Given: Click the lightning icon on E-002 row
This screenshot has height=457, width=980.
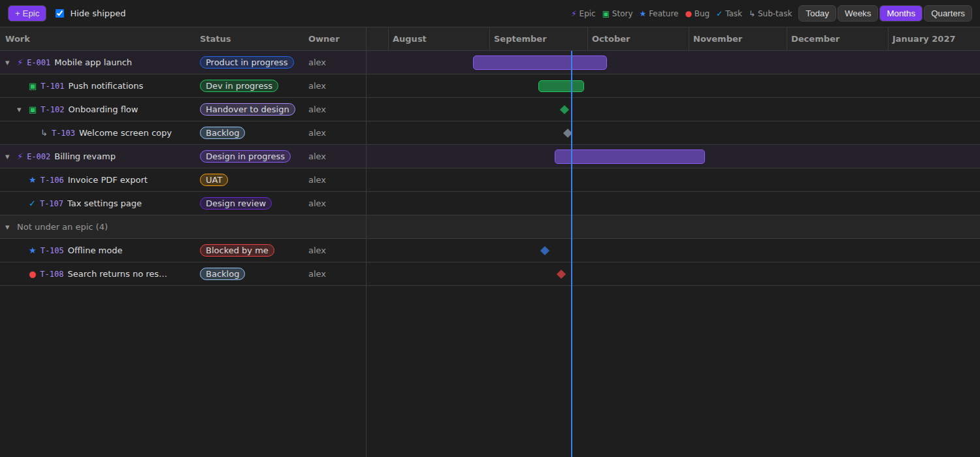Looking at the screenshot, I should click(20, 157).
